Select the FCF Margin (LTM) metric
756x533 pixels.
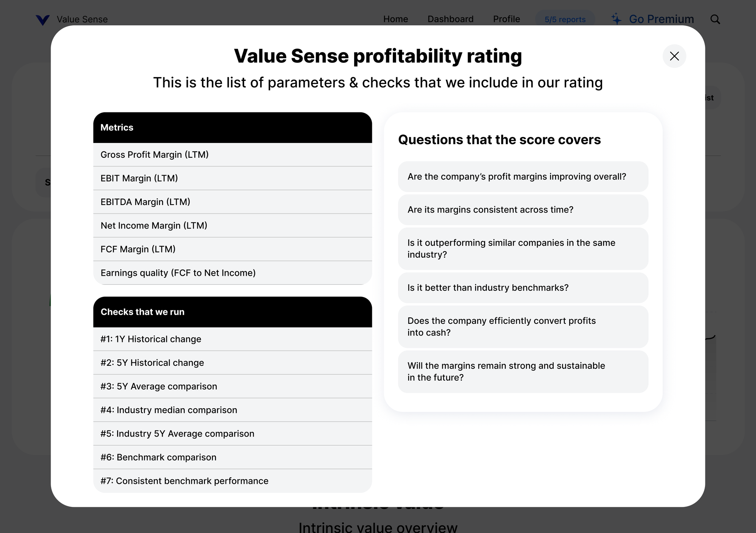[x=232, y=249]
